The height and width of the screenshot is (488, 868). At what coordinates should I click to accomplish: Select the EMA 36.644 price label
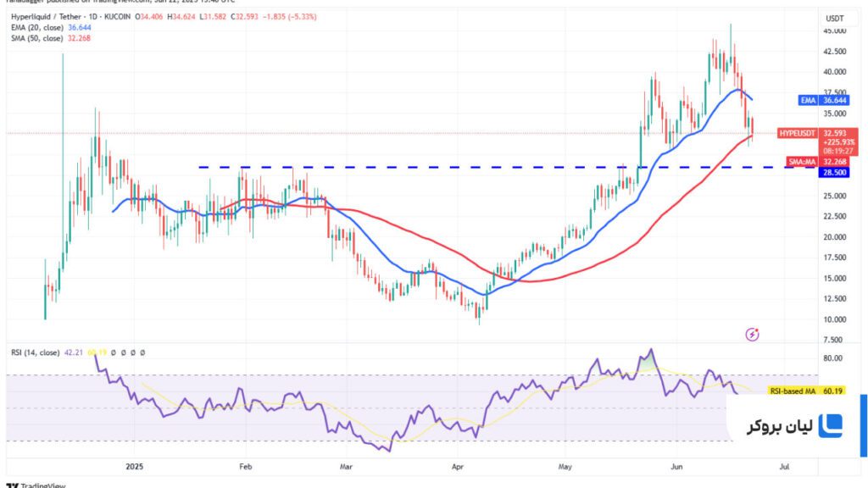click(823, 100)
